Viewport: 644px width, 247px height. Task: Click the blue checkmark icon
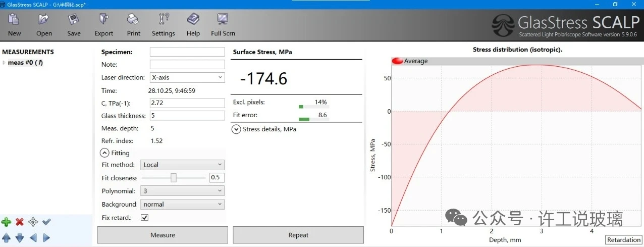pos(46,222)
